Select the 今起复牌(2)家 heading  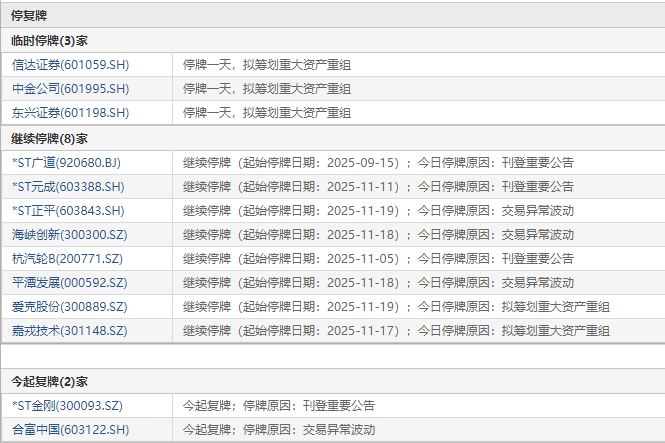pos(49,382)
